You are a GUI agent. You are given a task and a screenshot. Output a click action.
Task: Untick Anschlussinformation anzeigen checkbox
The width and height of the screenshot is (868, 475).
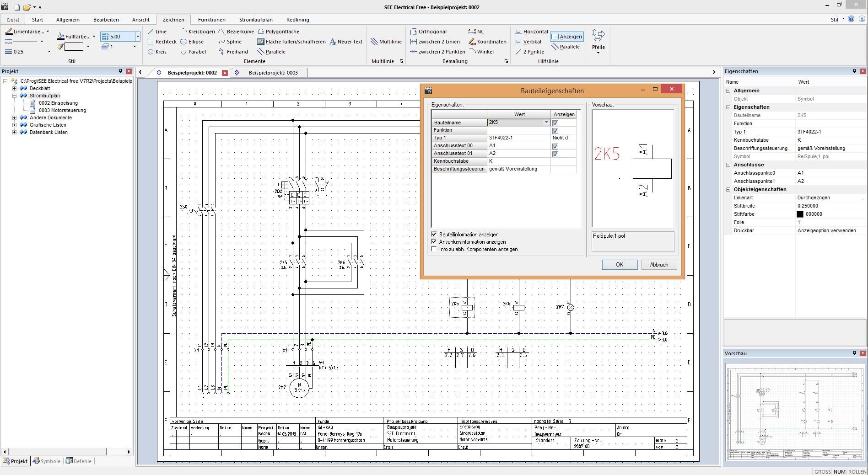coord(434,242)
